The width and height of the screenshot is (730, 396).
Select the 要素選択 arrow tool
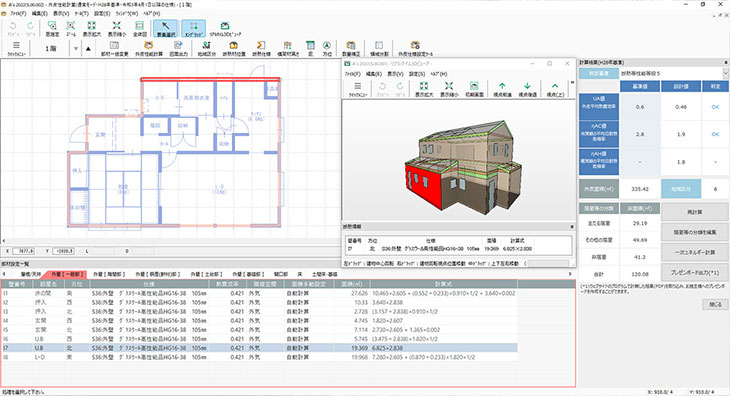pyautogui.click(x=165, y=28)
